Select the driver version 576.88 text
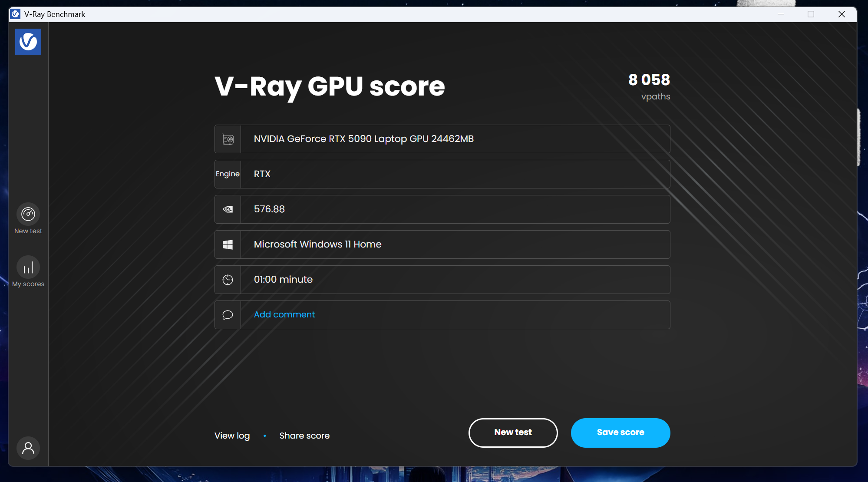Screen dimensions: 868x482 pyautogui.click(x=269, y=209)
